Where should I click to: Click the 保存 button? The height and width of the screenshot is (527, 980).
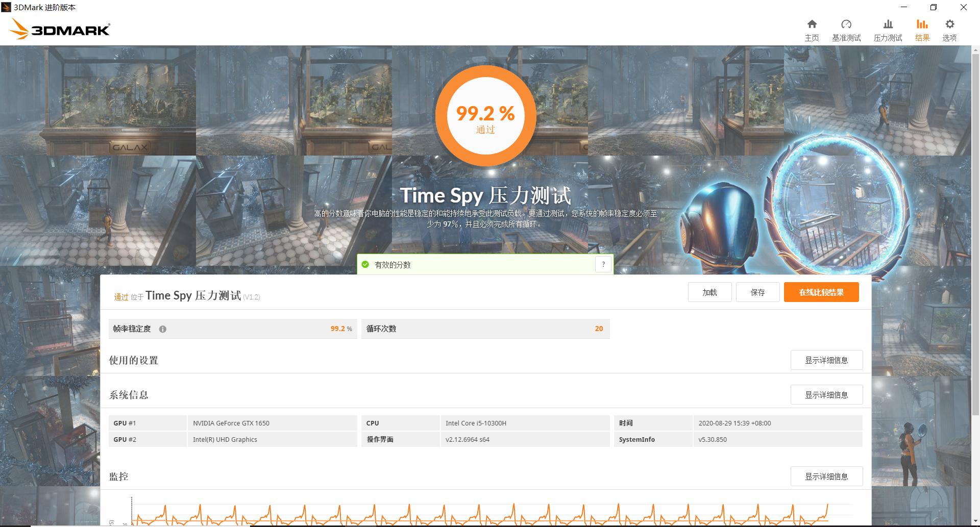(x=757, y=292)
